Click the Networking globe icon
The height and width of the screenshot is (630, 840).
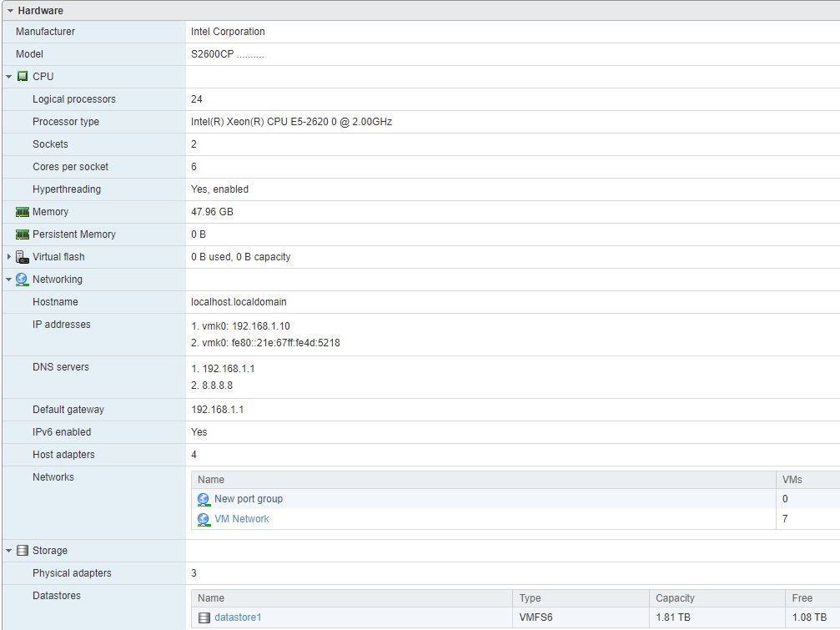coord(23,280)
